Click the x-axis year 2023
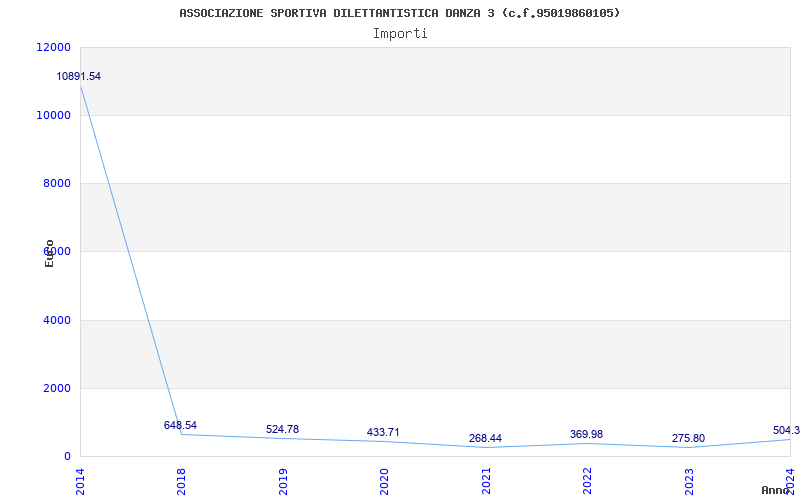The width and height of the screenshot is (800, 500). [x=689, y=481]
